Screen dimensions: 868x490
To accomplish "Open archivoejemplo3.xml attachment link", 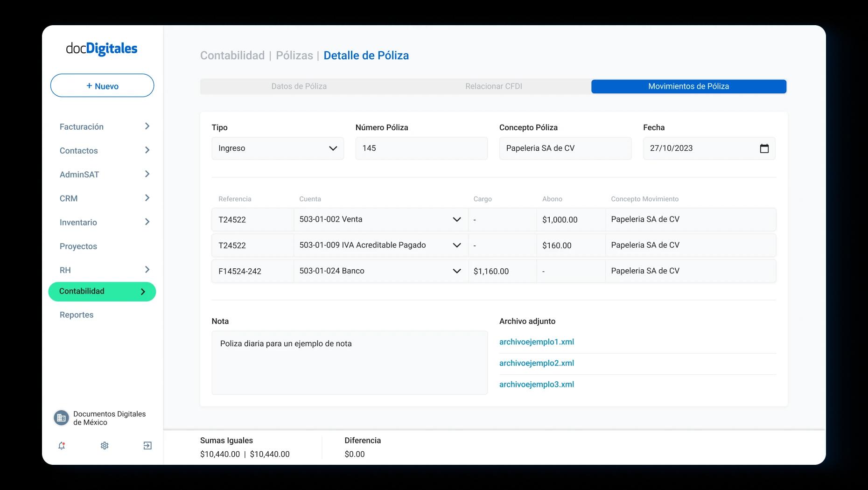I will [536, 385].
